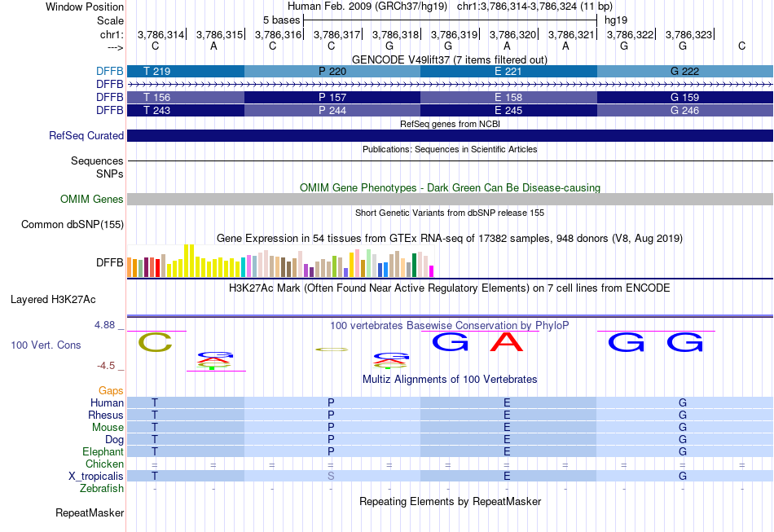Click the Sequences track label
Image resolution: width=774 pixels, height=532 pixels.
click(x=97, y=160)
